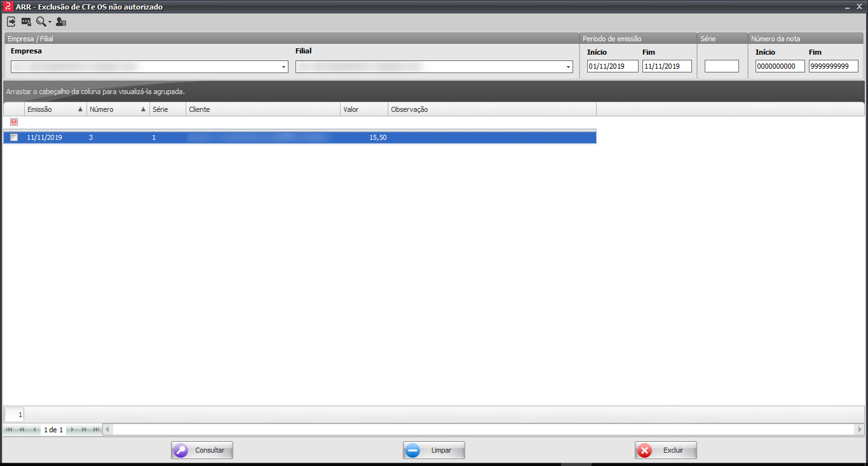
Task: Tick the checkbox for row 11/11/2019
Action: coord(14,137)
